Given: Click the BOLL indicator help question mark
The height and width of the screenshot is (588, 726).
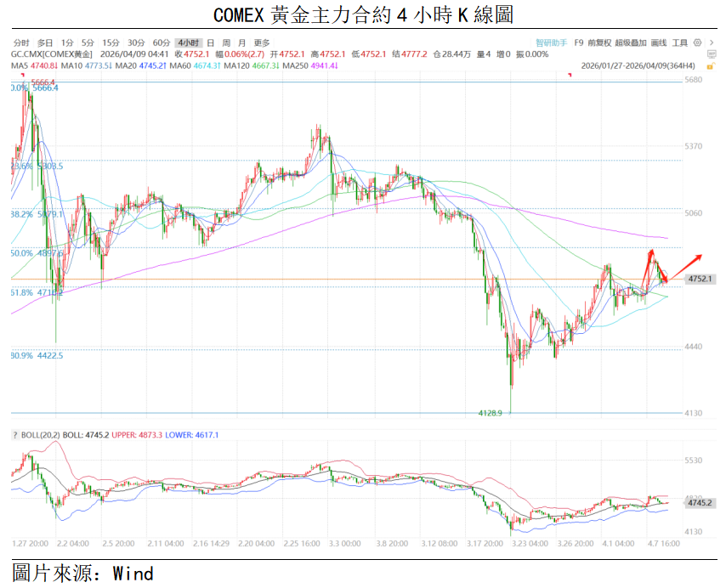Looking at the screenshot, I should pyautogui.click(x=14, y=435).
